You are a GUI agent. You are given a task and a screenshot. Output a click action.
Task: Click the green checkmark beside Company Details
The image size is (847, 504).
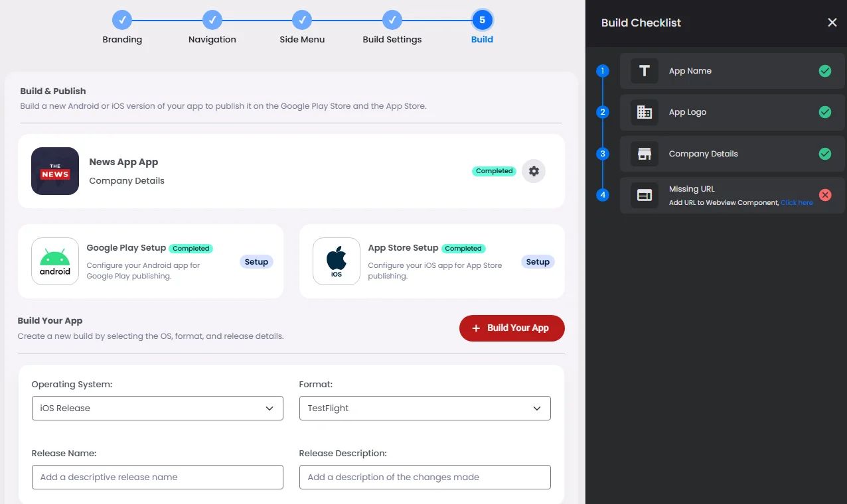pos(825,153)
